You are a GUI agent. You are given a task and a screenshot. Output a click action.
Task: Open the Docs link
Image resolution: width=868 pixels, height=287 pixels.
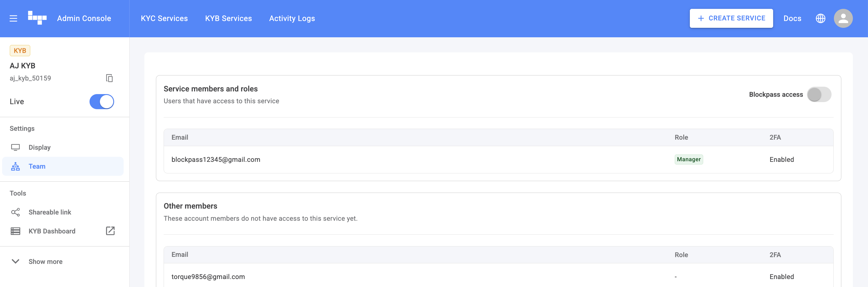click(x=792, y=19)
